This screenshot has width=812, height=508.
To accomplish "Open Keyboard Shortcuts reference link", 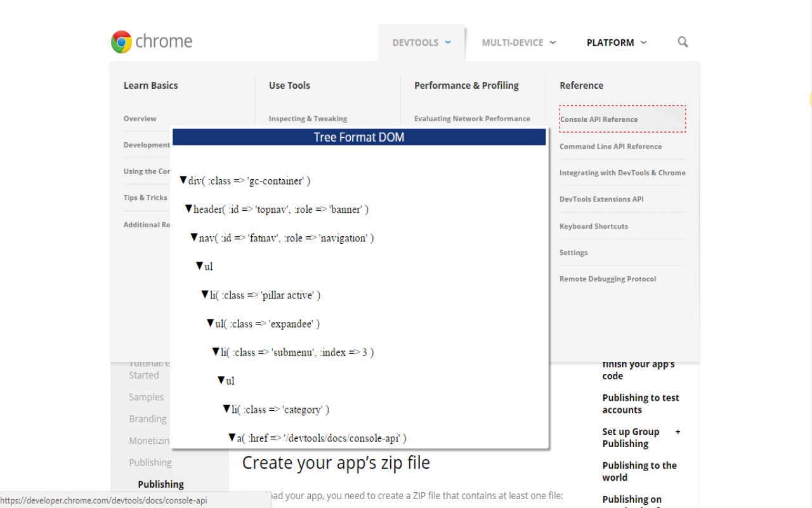I will [x=594, y=226].
